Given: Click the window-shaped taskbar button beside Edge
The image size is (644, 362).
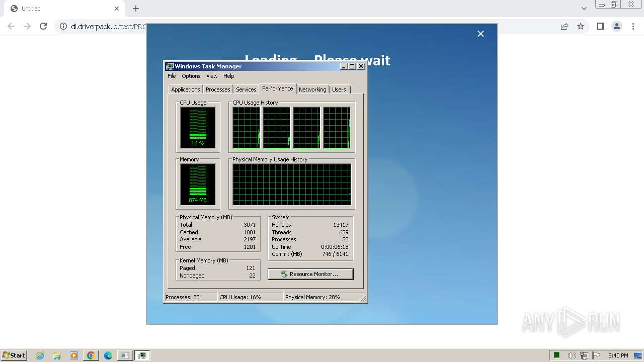Looking at the screenshot, I should pyautogui.click(x=125, y=355).
